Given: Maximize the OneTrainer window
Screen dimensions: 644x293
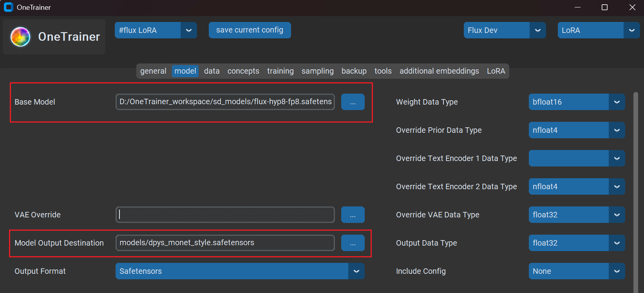Looking at the screenshot, I should (x=604, y=7).
